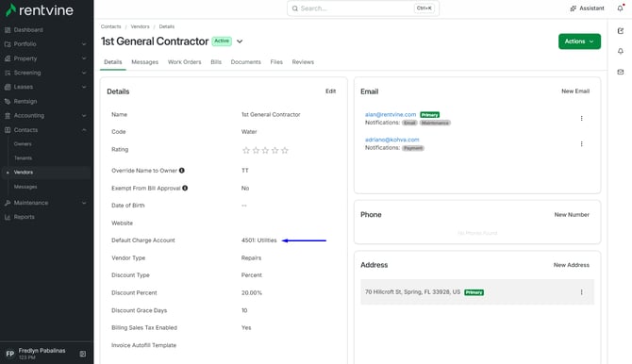Image resolution: width=632 pixels, height=364 pixels.
Task: Open options menu for Hillcroft St address
Action: (x=581, y=291)
